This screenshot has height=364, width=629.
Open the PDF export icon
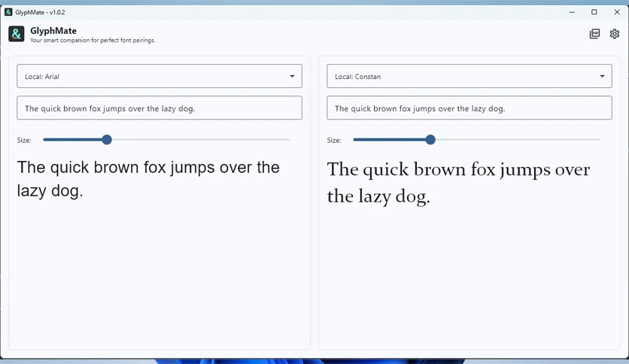coord(594,34)
